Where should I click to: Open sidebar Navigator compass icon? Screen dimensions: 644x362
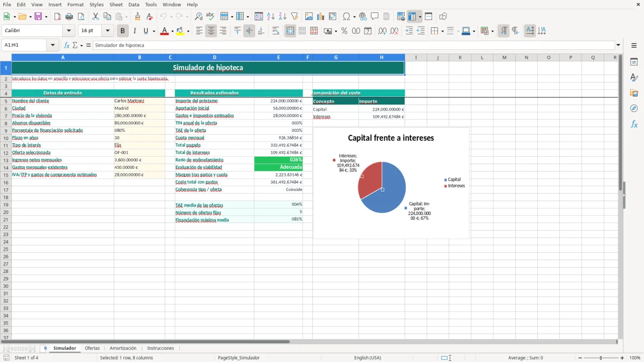click(634, 108)
